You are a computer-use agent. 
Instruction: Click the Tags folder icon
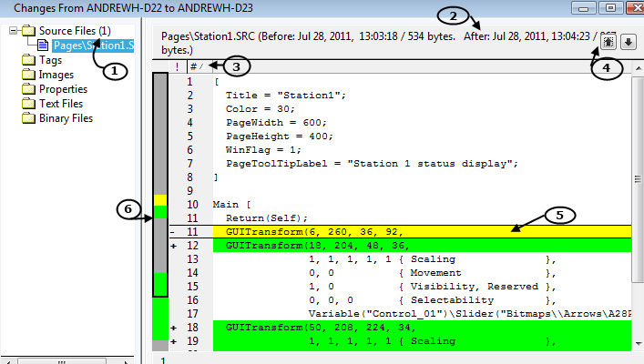pos(27,60)
